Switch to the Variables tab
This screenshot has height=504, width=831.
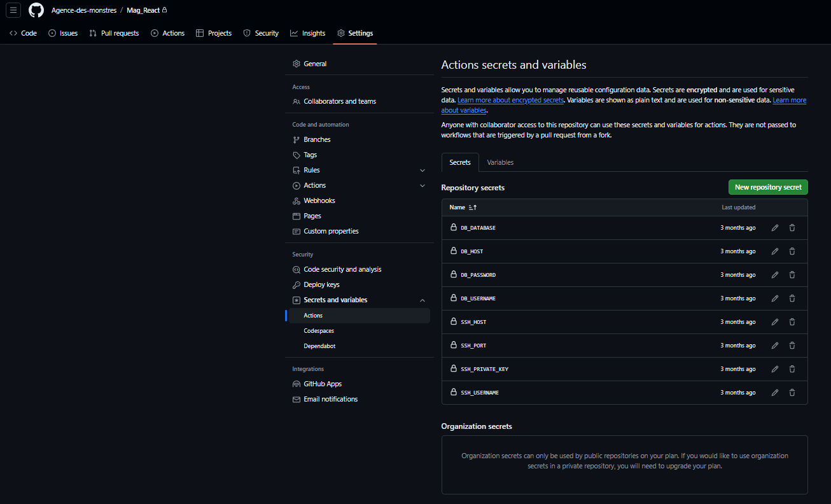tap(500, 162)
